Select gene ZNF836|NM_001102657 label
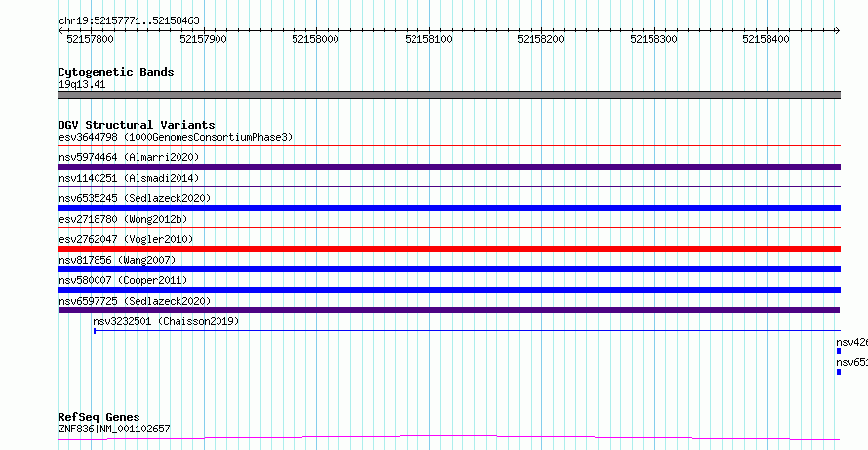Viewport: 868px width, 450px height. click(x=114, y=429)
